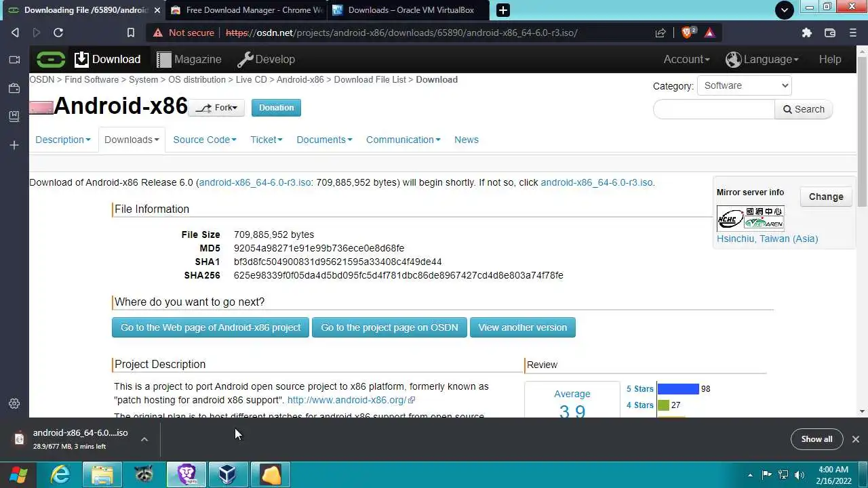Expand the Account dropdown

click(x=686, y=60)
